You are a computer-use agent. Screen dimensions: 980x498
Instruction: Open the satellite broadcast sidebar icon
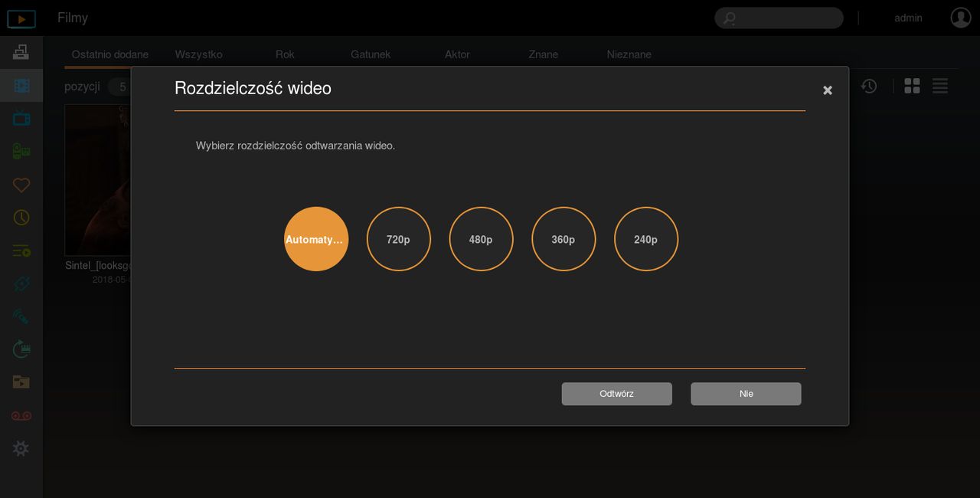click(x=21, y=316)
